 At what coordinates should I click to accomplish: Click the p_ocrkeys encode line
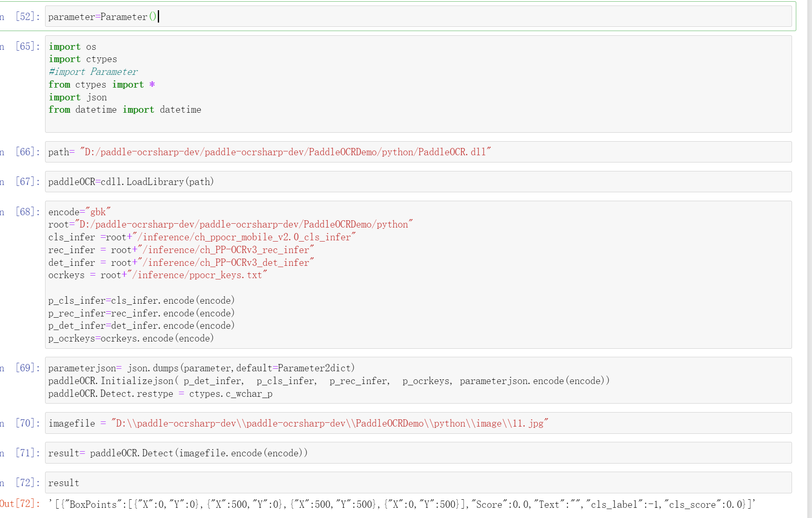click(131, 338)
